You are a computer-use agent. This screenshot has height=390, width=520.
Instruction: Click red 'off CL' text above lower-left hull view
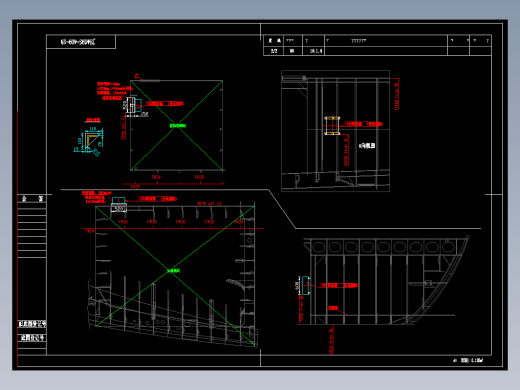click(209, 203)
